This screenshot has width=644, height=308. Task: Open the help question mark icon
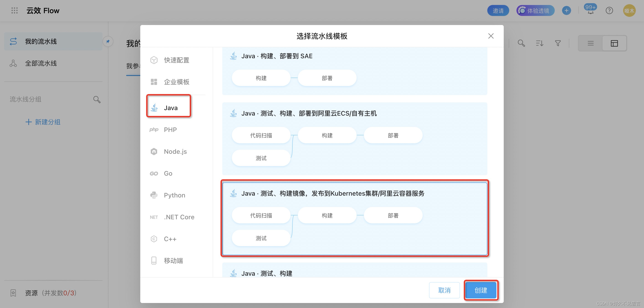point(609,11)
